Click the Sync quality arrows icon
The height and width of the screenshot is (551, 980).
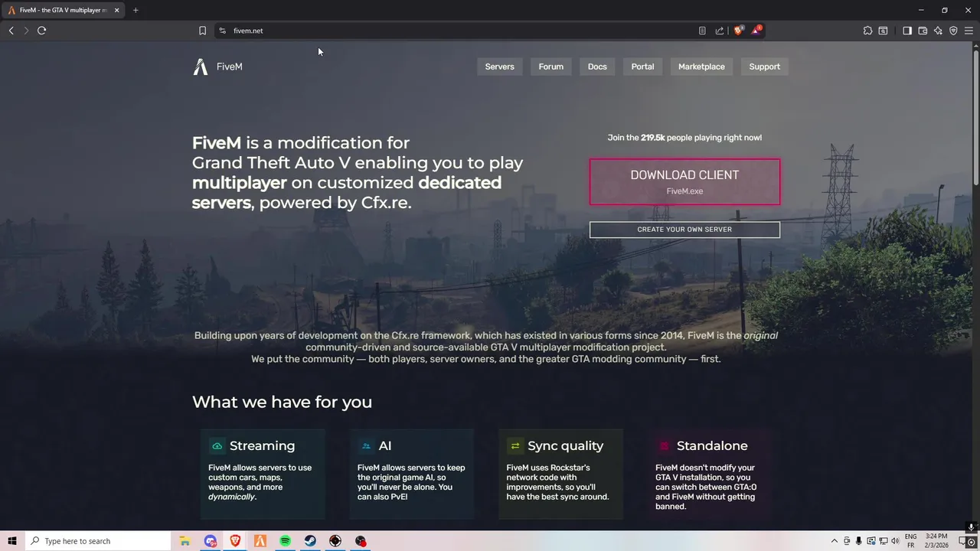515,446
